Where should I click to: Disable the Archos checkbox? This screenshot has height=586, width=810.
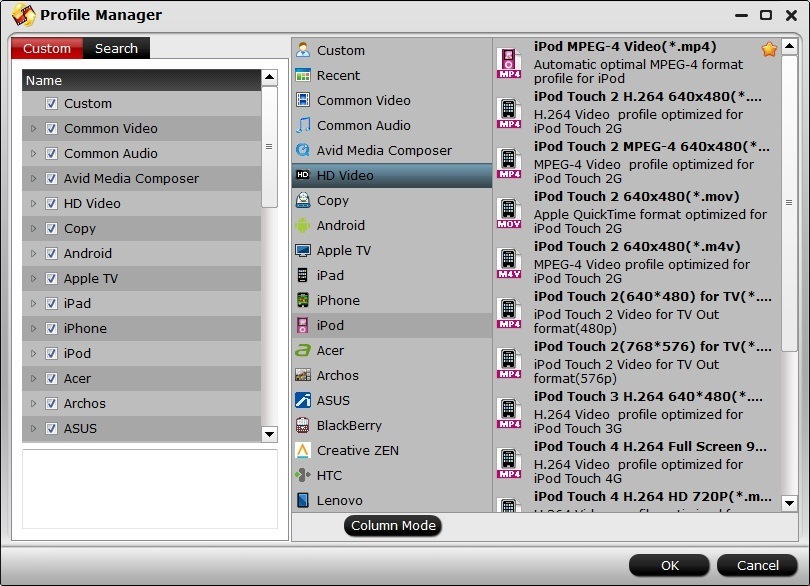tap(53, 403)
